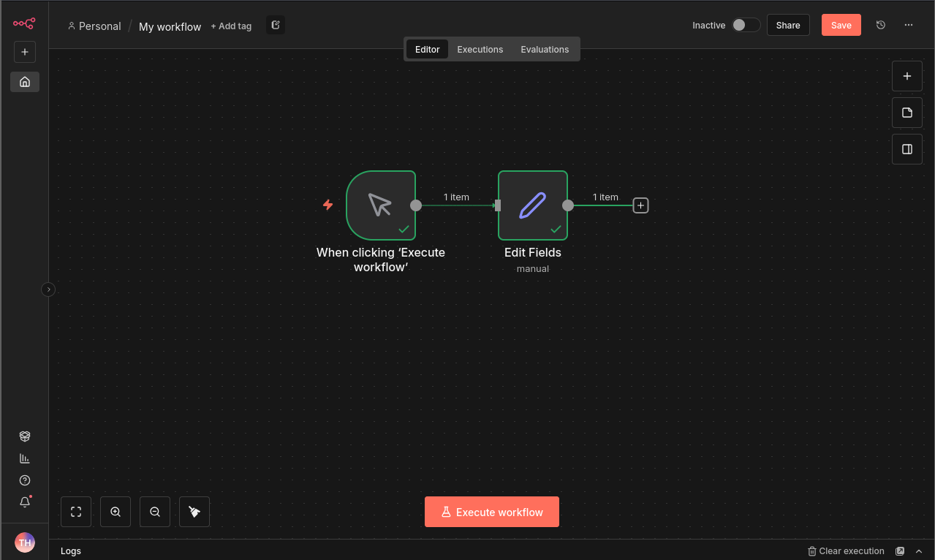Click the Help question mark icon
The height and width of the screenshot is (560, 935).
(x=25, y=480)
